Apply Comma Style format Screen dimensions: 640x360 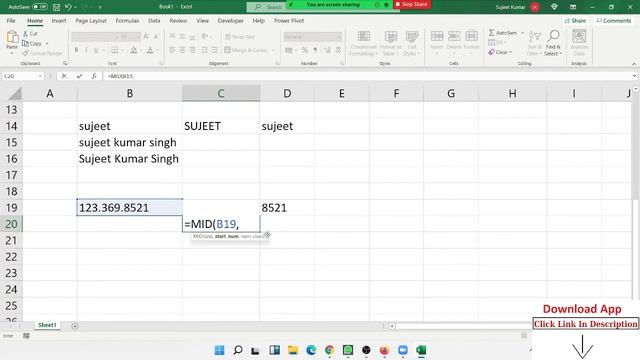pyautogui.click(x=315, y=50)
